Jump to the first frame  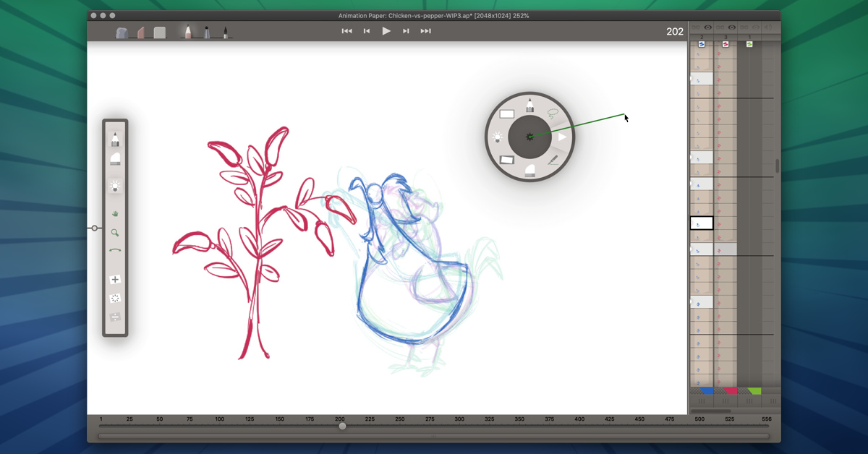346,31
